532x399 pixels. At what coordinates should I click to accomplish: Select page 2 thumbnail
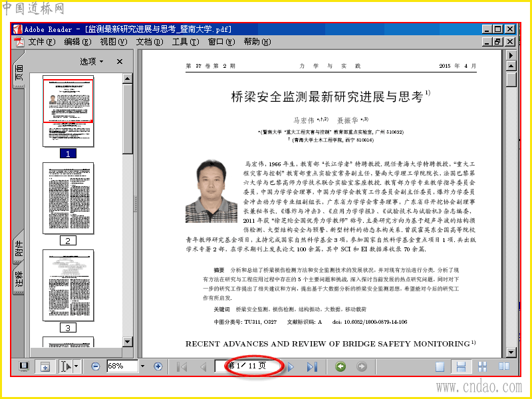pos(68,198)
